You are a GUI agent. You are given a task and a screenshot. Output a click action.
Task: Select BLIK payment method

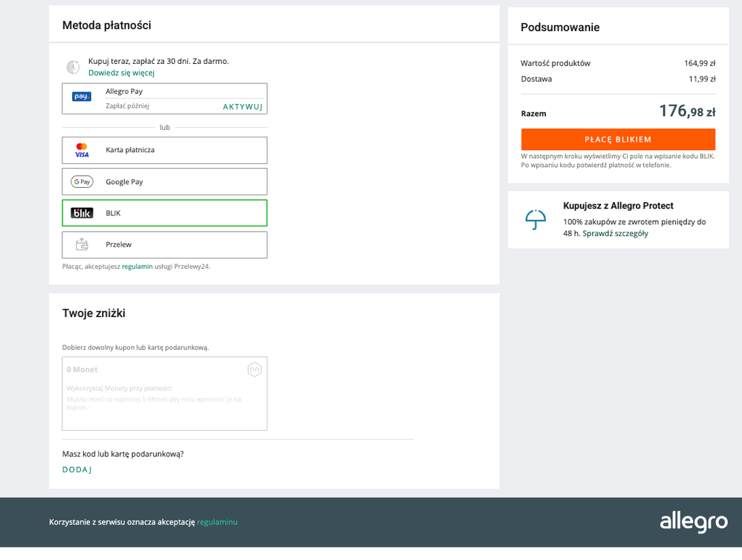point(165,213)
